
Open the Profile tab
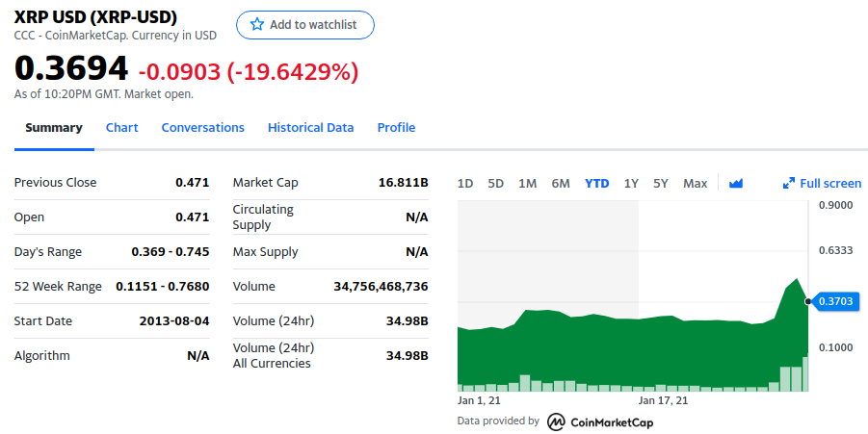396,128
